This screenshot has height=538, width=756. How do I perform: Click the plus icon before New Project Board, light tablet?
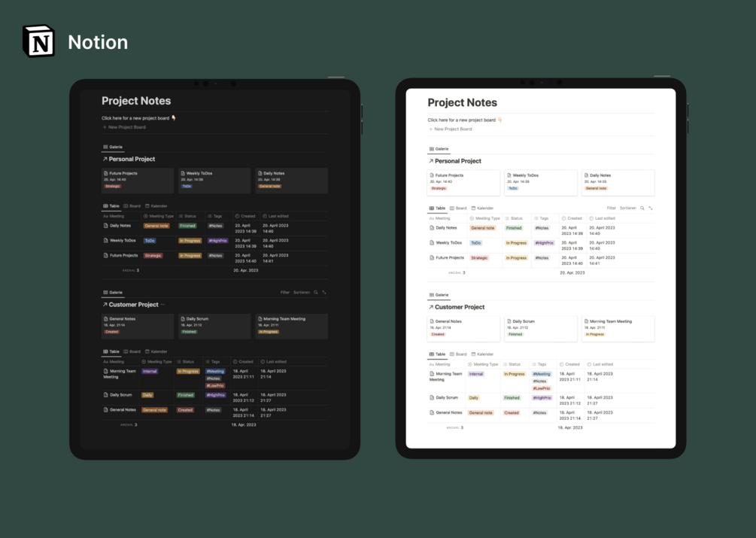click(x=430, y=129)
